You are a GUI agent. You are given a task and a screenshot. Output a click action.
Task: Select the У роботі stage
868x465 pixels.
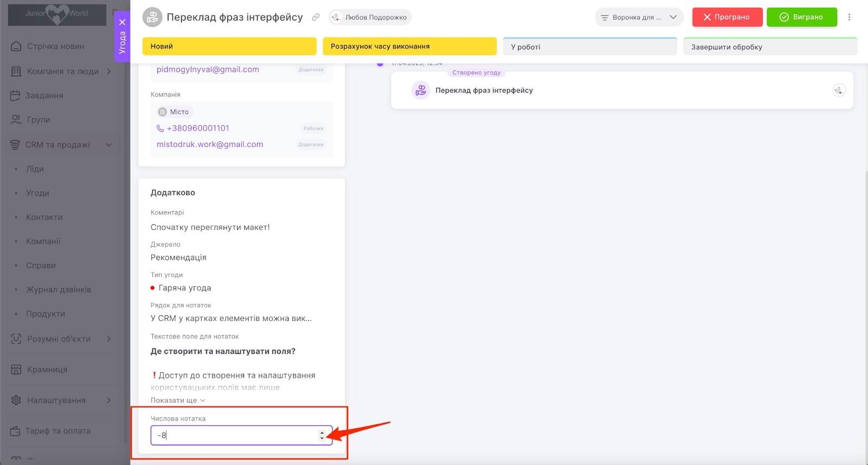pyautogui.click(x=590, y=47)
